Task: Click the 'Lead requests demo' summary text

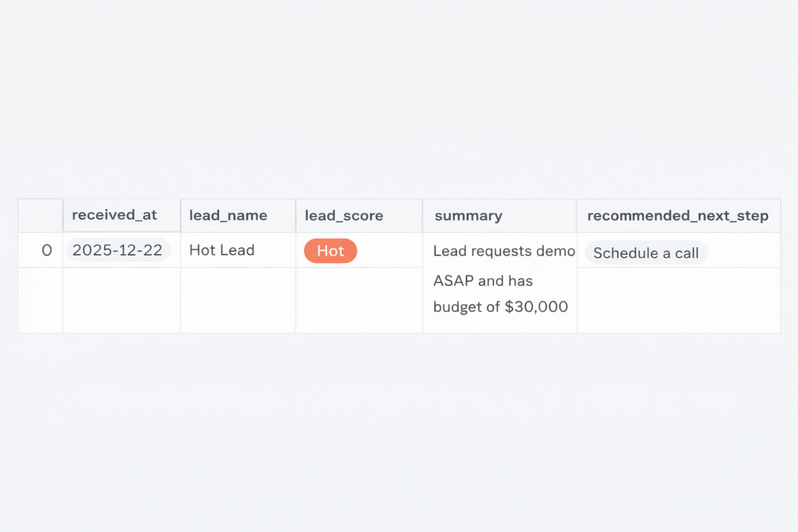Action: click(503, 251)
